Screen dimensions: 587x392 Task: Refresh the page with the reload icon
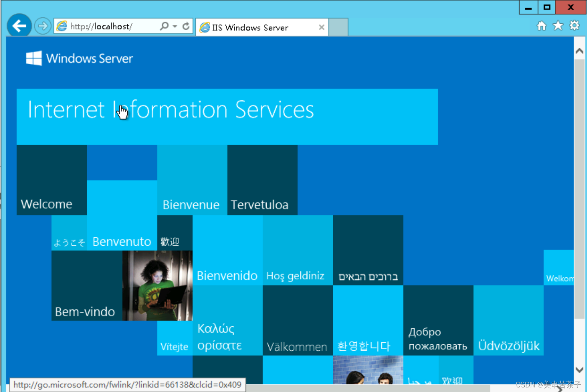tap(186, 26)
